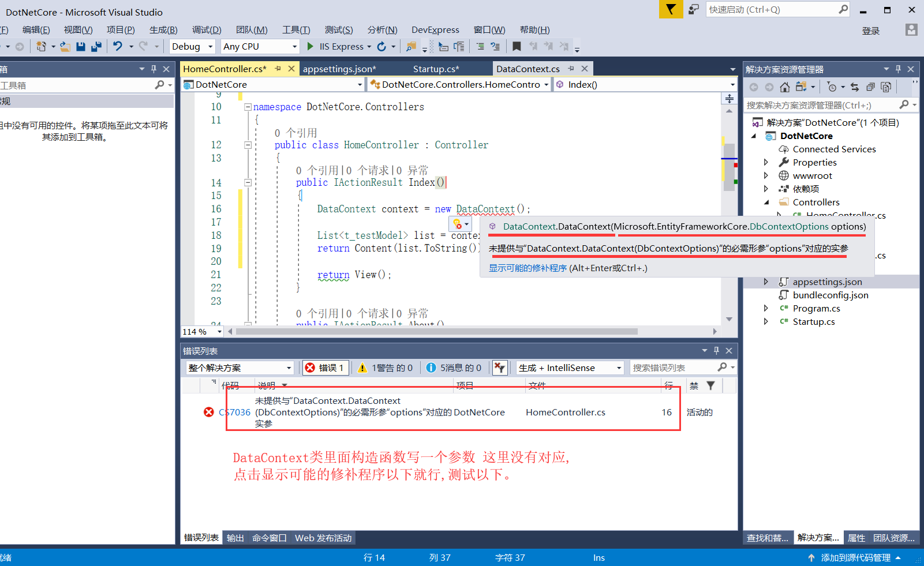Click 登录 to sign in
Screen dimensions: 924x566
click(x=870, y=31)
